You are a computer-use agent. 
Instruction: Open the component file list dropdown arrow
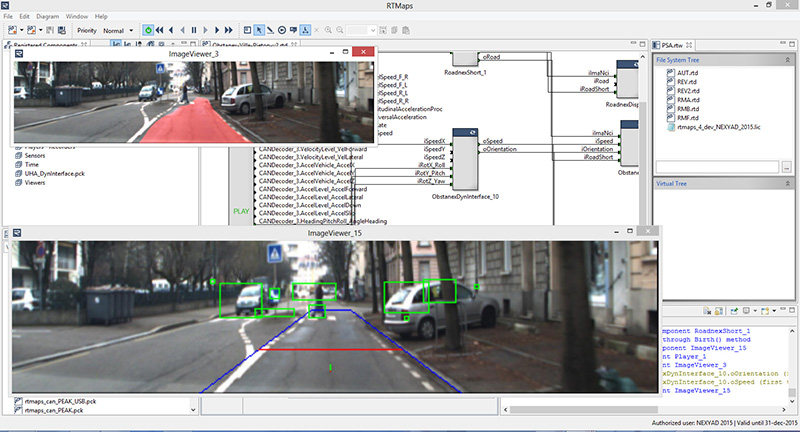tap(193, 410)
